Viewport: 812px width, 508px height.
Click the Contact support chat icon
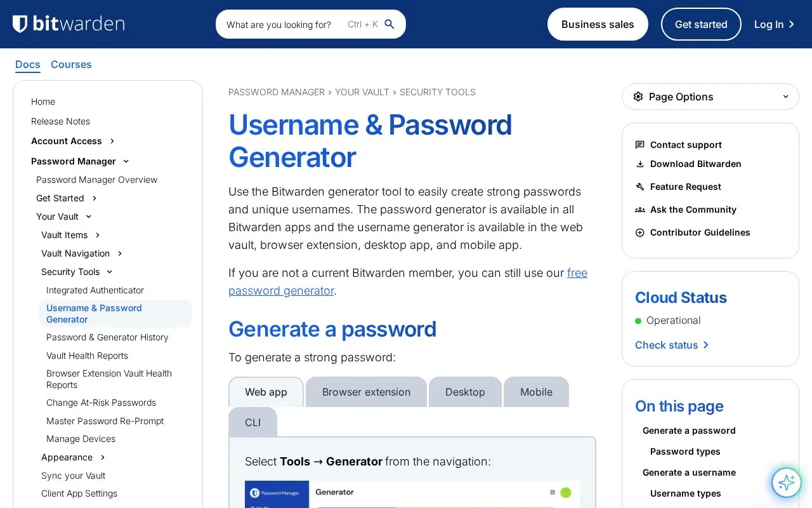(640, 145)
